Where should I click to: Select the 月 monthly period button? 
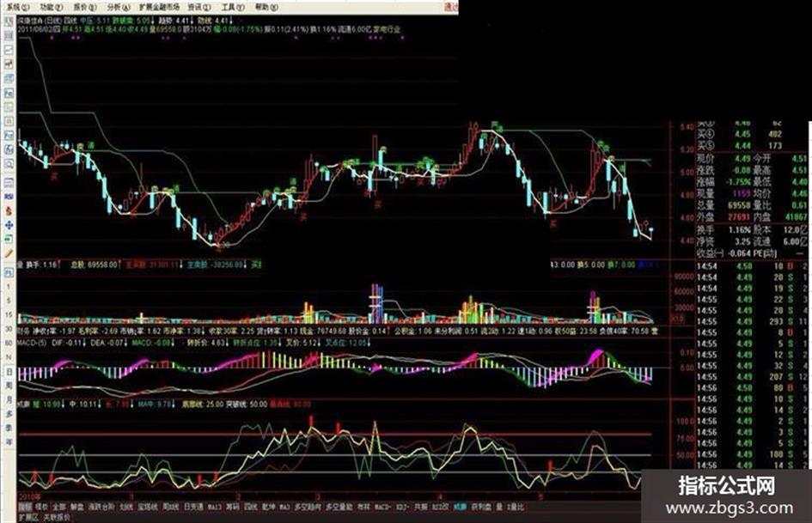click(9, 399)
